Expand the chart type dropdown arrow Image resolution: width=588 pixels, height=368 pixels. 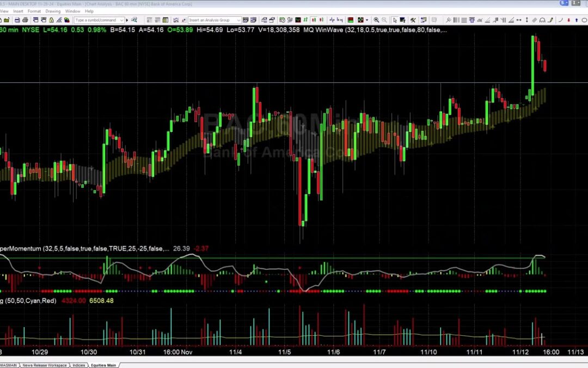(367, 20)
